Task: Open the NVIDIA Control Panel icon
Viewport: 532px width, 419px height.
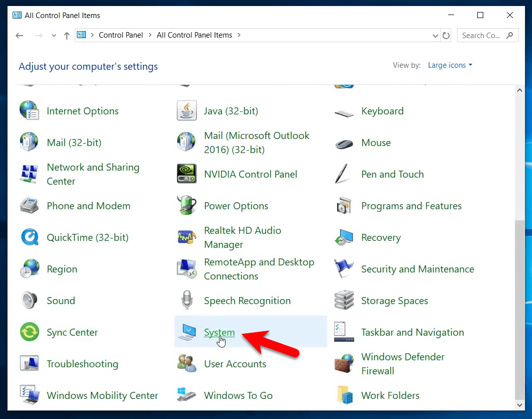Action: tap(186, 174)
